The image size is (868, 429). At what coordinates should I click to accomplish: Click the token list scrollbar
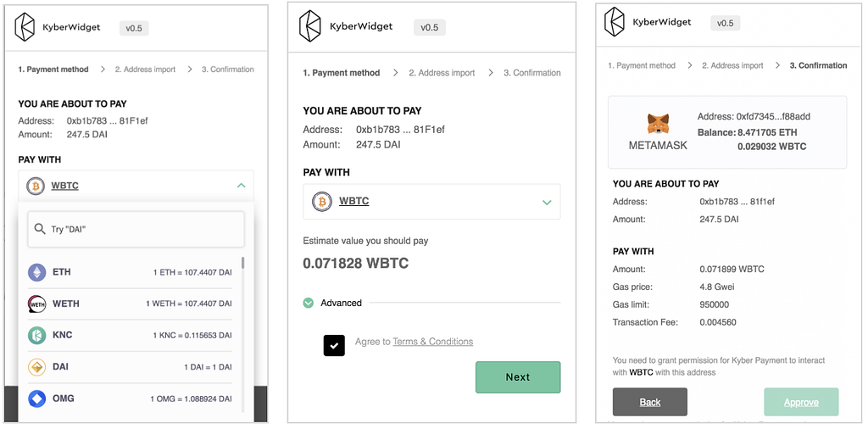coord(243,263)
